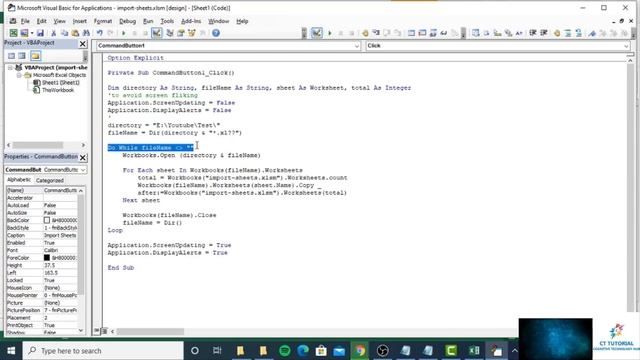640x360 pixels.
Task: Open Google Chrome from the taskbar
Action: pyautogui.click(x=360, y=351)
